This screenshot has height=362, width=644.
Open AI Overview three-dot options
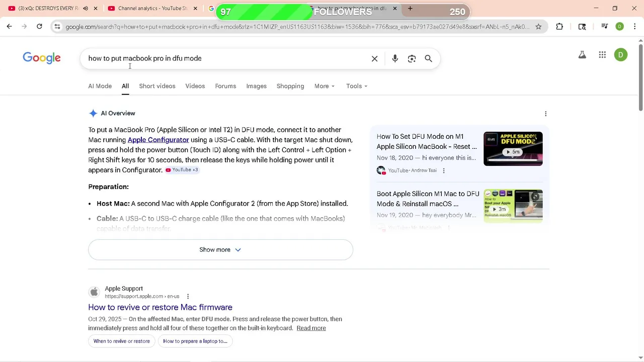(545, 114)
